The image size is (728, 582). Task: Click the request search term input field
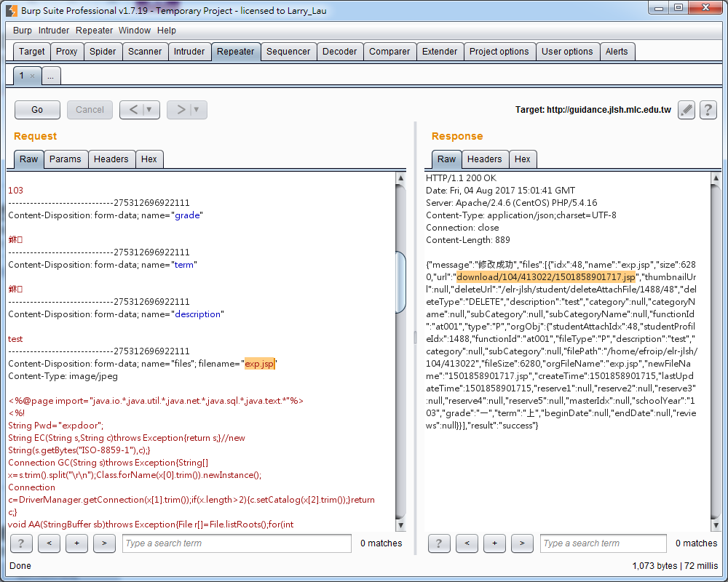[x=237, y=543]
